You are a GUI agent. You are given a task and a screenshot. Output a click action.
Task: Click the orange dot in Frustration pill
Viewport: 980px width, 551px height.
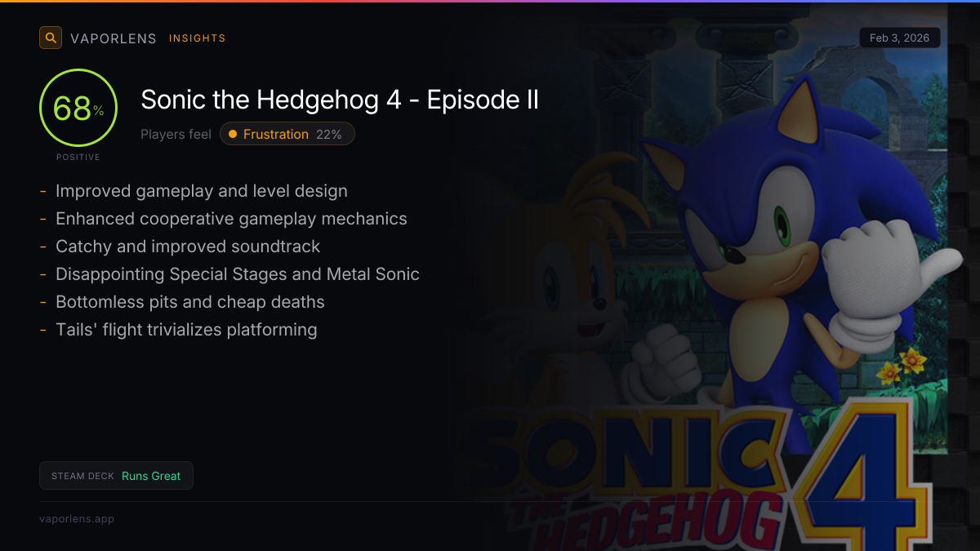[233, 134]
